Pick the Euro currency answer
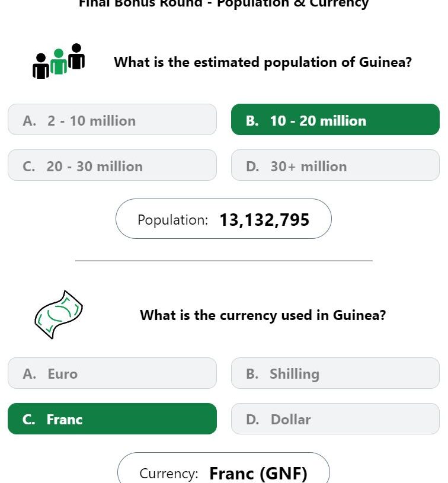 [x=112, y=373]
